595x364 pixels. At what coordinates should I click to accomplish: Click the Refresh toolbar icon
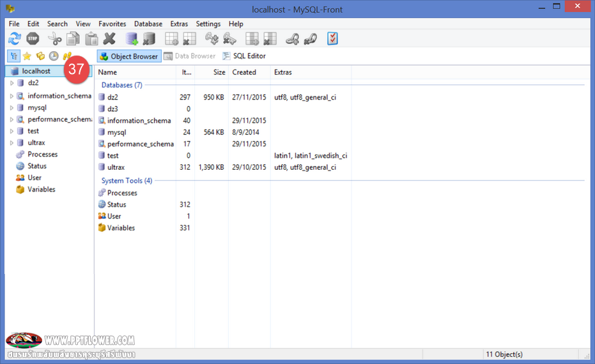click(x=15, y=38)
